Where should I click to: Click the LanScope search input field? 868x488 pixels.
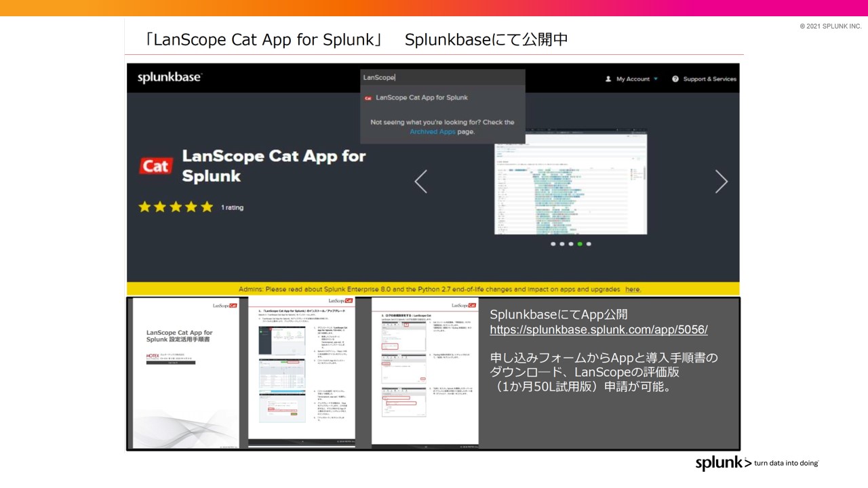442,77
